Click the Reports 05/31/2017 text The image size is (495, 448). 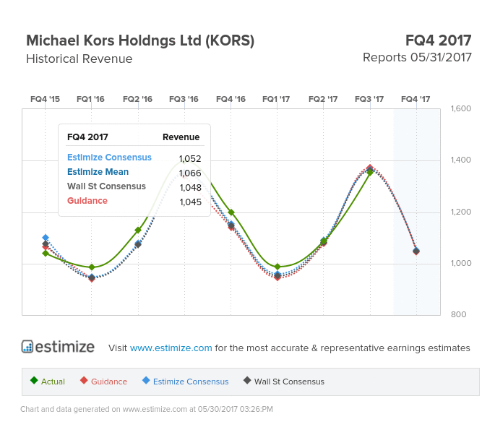(x=417, y=58)
